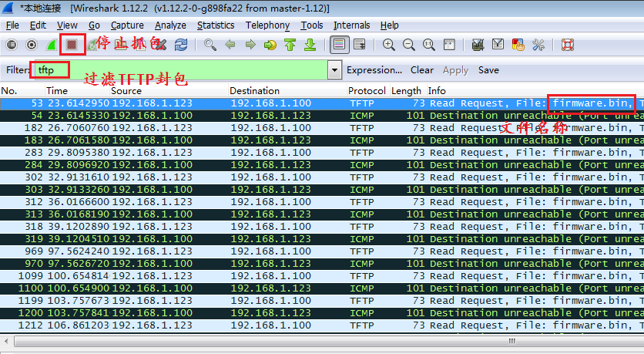Screen dimensions: 644x354
Task: Edit capture filters icon
Action: tap(478, 45)
